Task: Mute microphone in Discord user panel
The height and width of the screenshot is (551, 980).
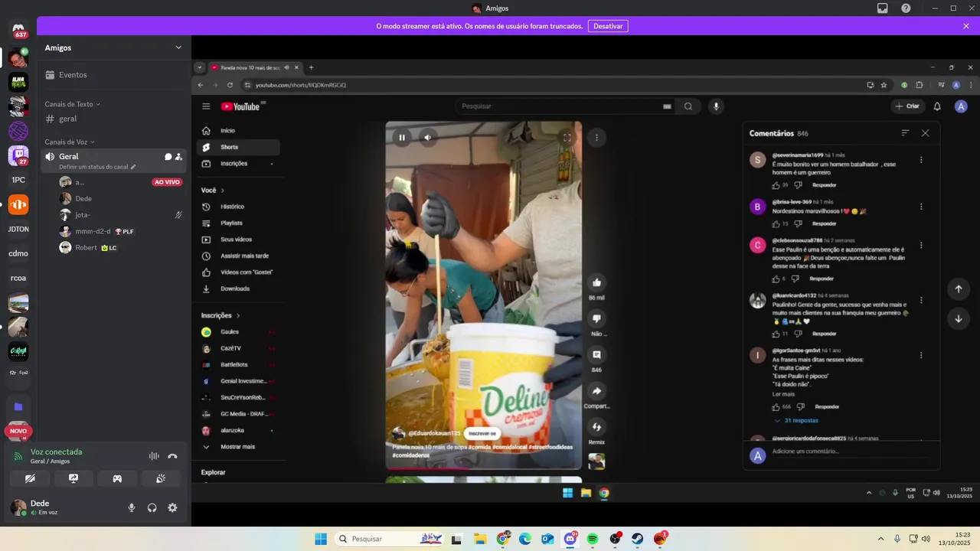Action: (x=132, y=507)
